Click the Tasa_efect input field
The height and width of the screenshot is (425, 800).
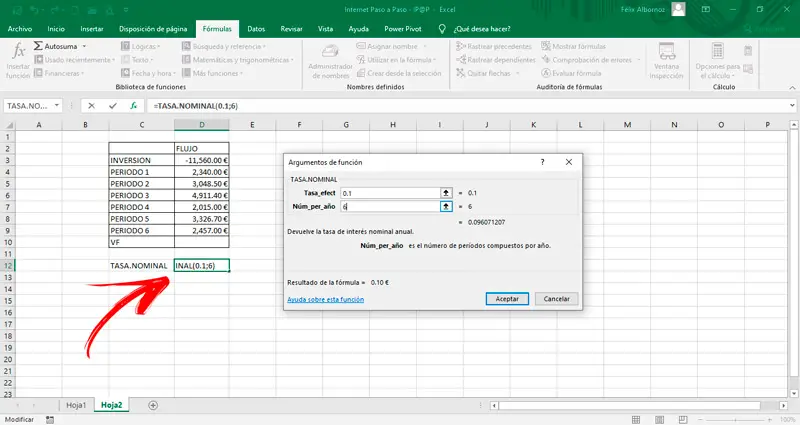(x=389, y=192)
